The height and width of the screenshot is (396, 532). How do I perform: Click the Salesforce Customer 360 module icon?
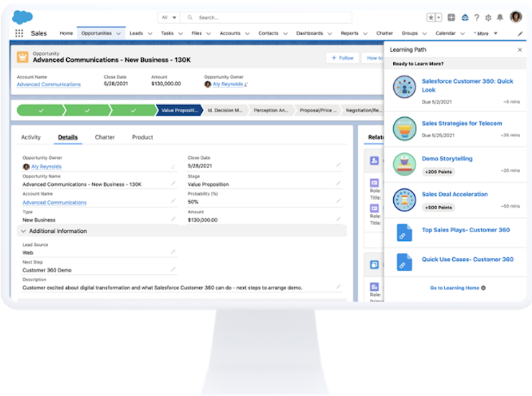[405, 87]
